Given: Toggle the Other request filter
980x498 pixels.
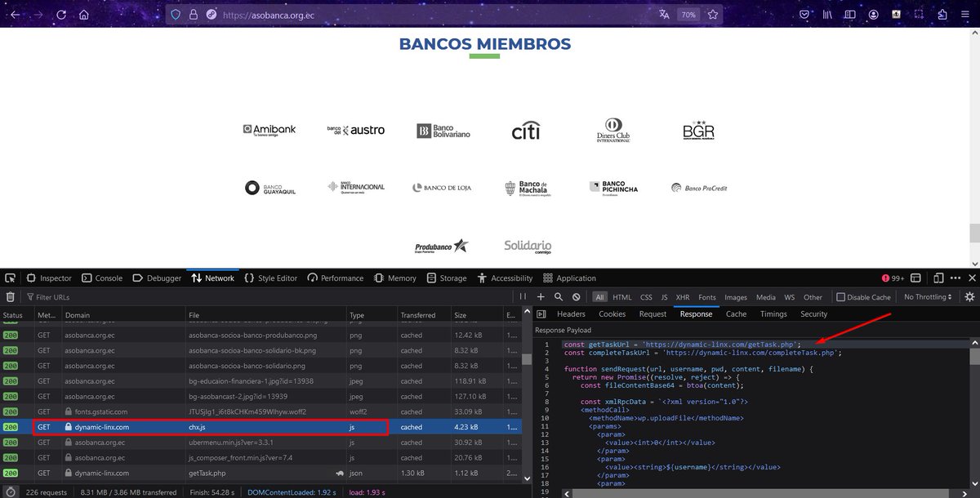Looking at the screenshot, I should click(813, 297).
